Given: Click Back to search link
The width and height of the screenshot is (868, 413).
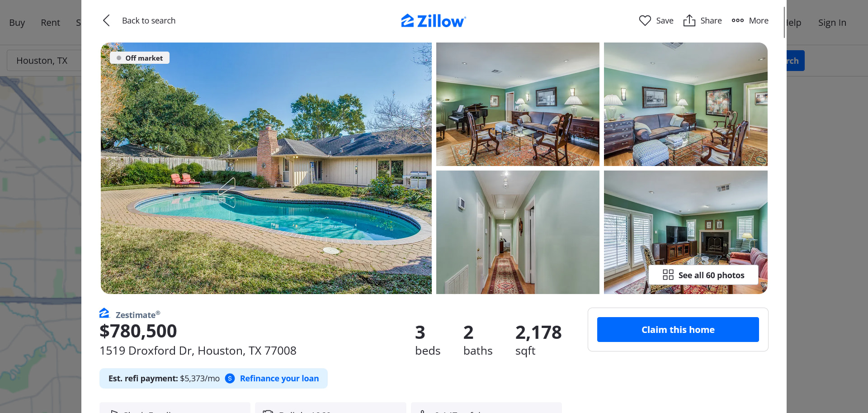Looking at the screenshot, I should pyautogui.click(x=149, y=20).
